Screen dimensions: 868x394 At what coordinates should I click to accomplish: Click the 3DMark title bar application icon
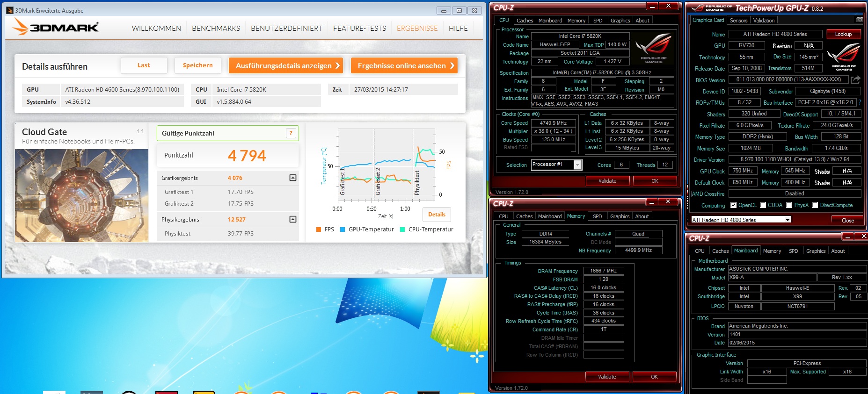[10, 10]
